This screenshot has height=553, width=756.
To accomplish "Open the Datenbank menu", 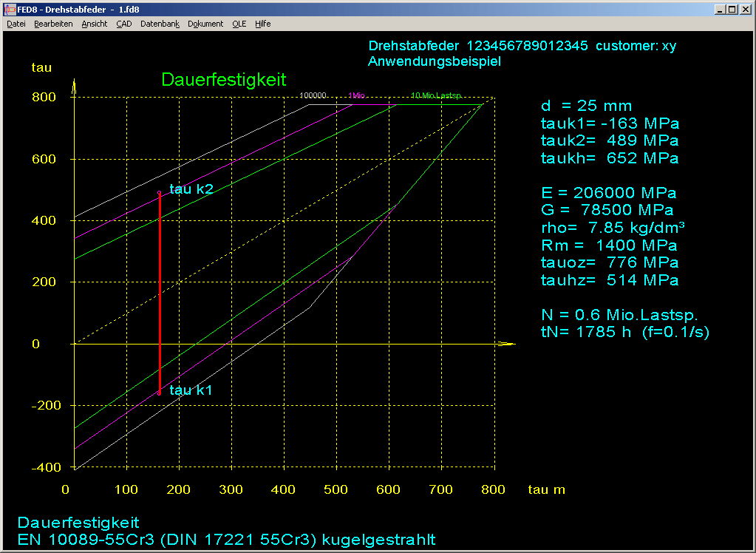I will click(160, 24).
